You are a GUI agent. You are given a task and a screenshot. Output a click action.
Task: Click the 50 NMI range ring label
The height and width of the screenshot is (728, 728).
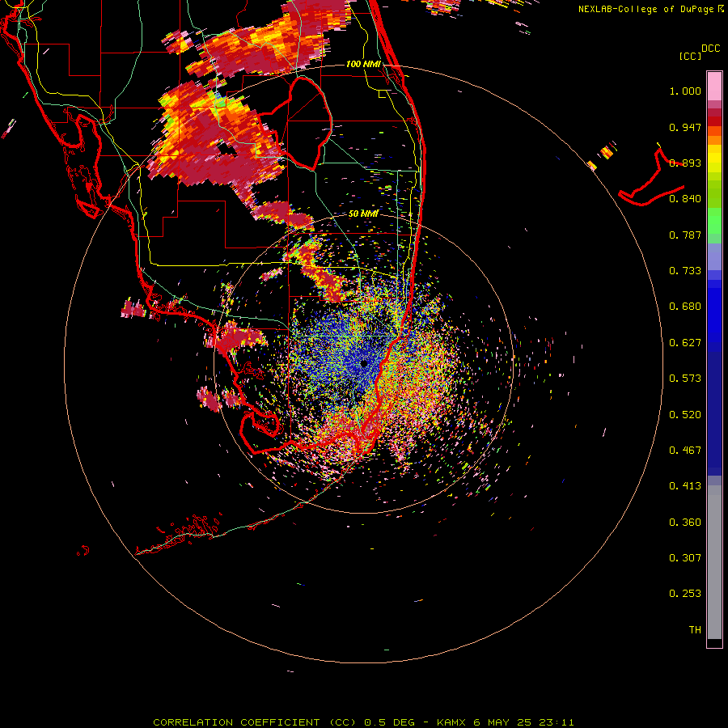tap(363, 214)
